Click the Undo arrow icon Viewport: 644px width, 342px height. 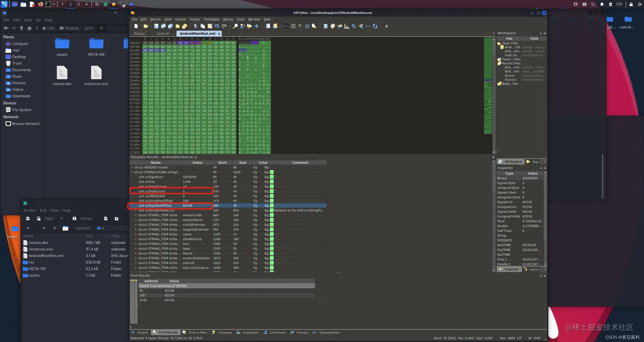(217, 26)
